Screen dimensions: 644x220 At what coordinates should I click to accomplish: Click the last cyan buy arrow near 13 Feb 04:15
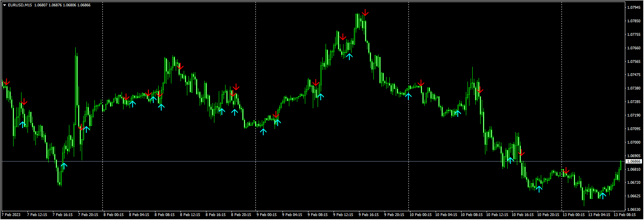(x=603, y=195)
